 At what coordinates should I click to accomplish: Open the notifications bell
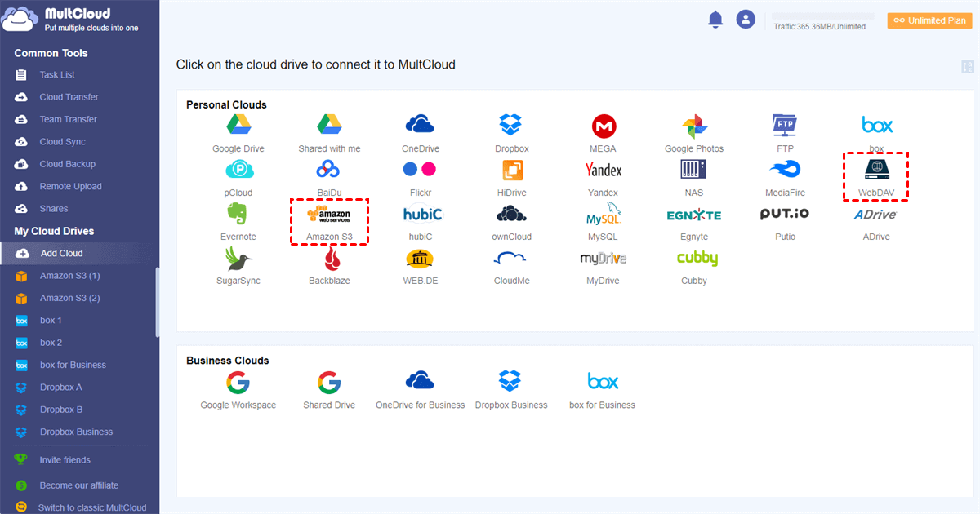pos(715,20)
